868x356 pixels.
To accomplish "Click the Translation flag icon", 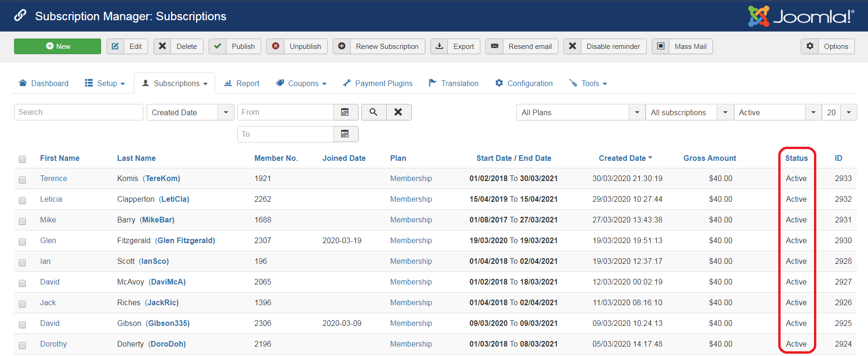I will [433, 83].
